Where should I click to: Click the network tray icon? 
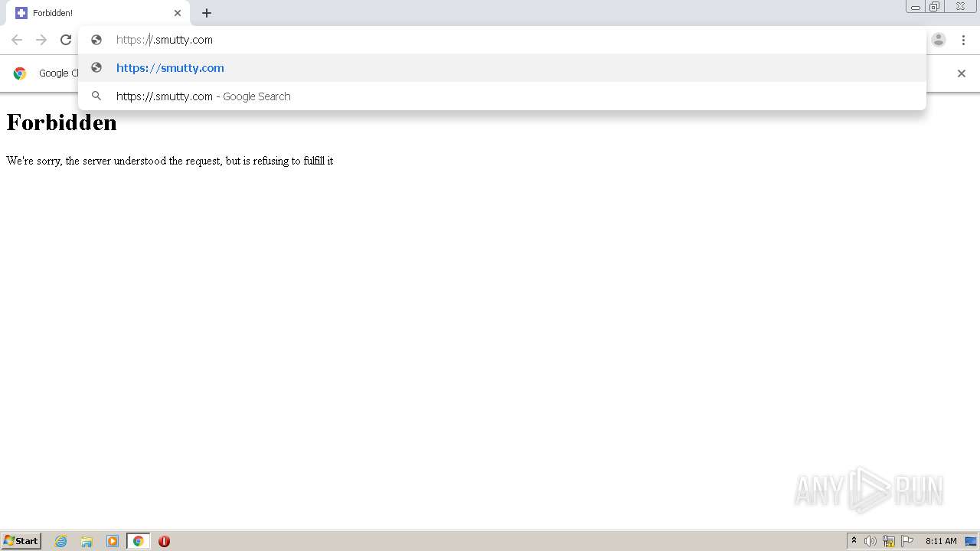[889, 541]
